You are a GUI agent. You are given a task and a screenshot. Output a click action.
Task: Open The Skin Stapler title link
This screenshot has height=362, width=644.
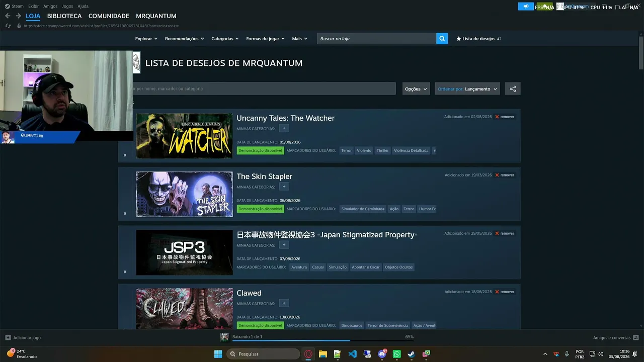(x=264, y=176)
